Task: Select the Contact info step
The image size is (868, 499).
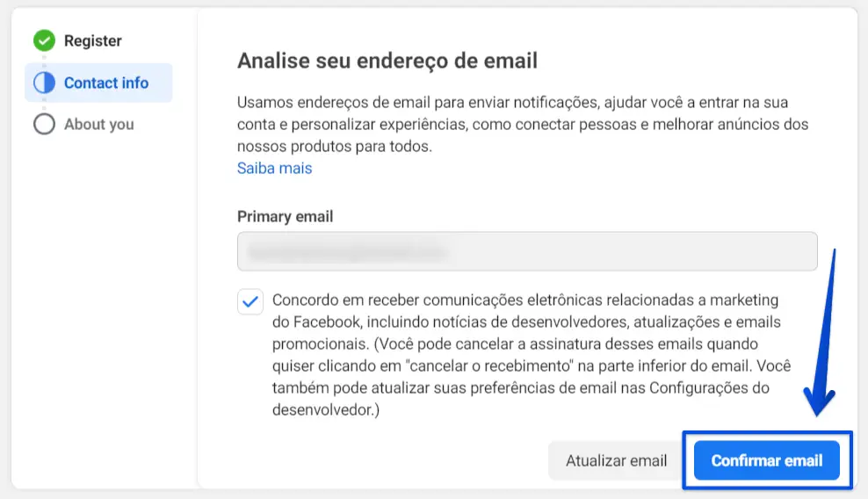Action: tap(105, 83)
